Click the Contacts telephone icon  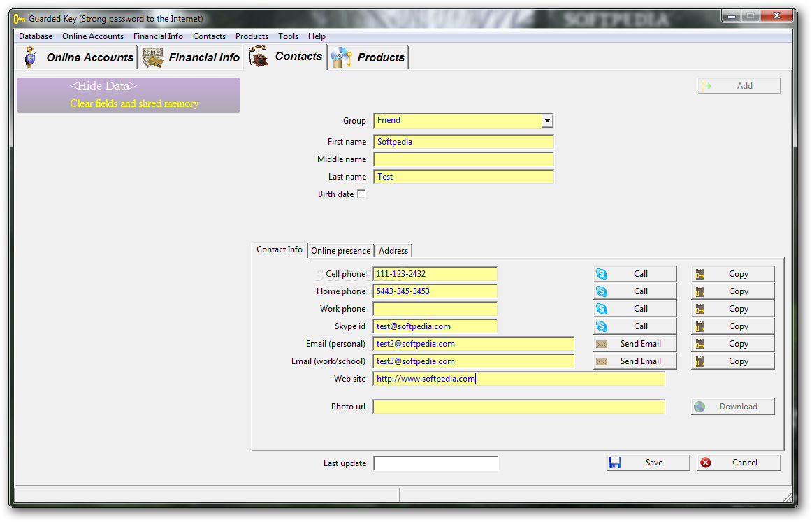tap(259, 56)
